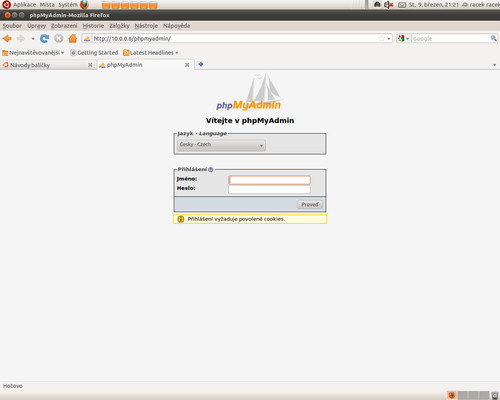Click the site favicon in address bar
Screen dimensions: 500x400
[x=87, y=39]
